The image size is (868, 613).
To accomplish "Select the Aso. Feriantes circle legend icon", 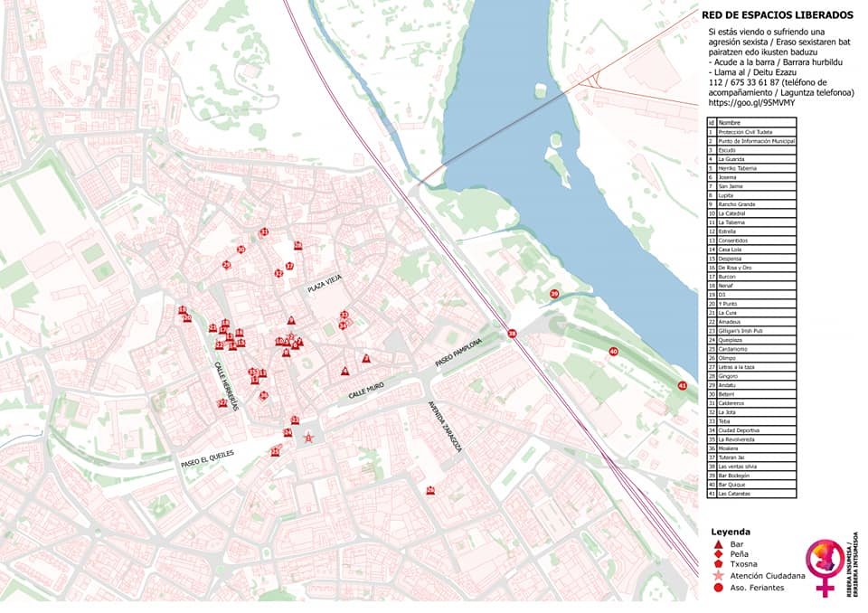I will point(719,588).
